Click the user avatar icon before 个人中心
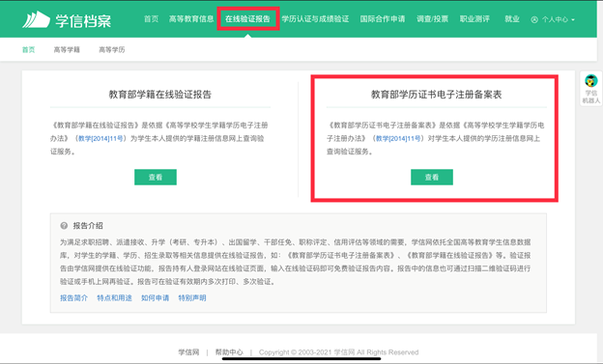The width and height of the screenshot is (603, 364). (x=534, y=19)
